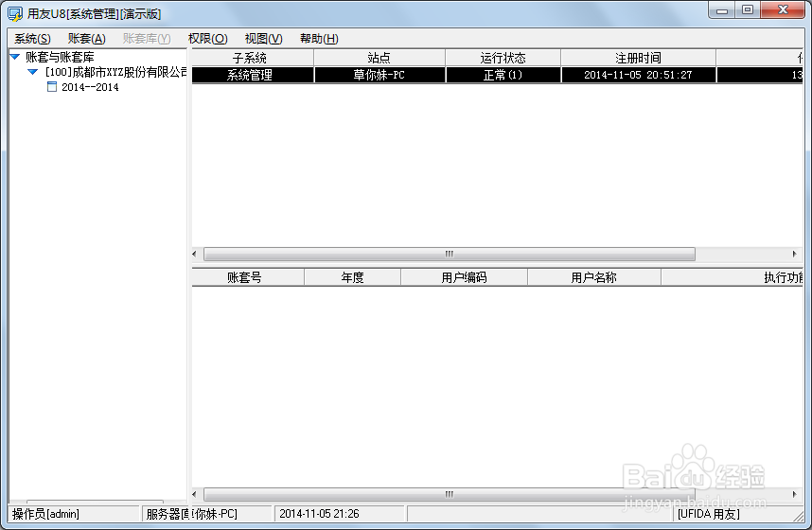This screenshot has width=812, height=530.
Task: Close the 用友U8 system management window
Action: tap(783, 10)
